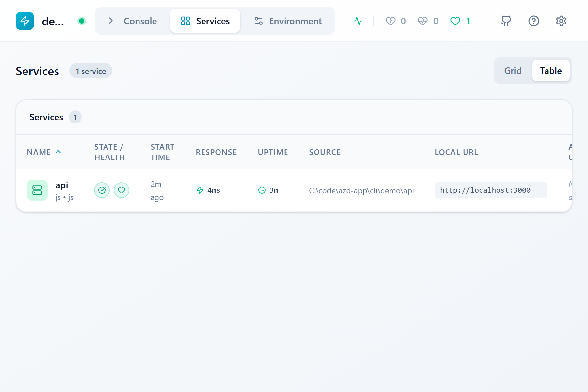Click the api running state check indicator

click(102, 190)
